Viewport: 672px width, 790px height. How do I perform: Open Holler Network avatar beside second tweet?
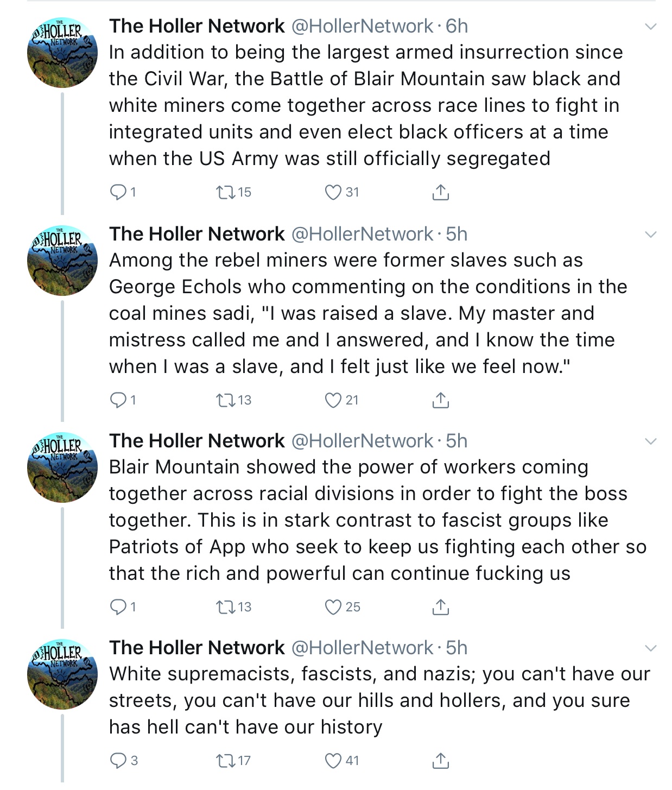coord(62,261)
